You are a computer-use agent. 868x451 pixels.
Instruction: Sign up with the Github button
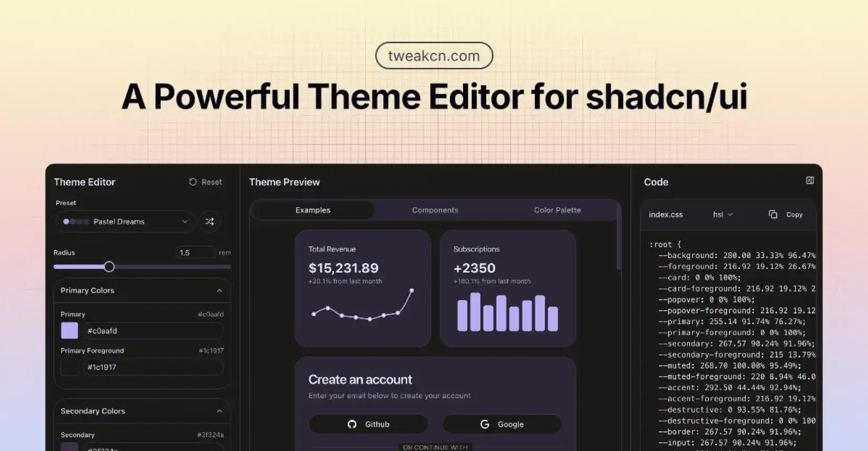pos(368,424)
